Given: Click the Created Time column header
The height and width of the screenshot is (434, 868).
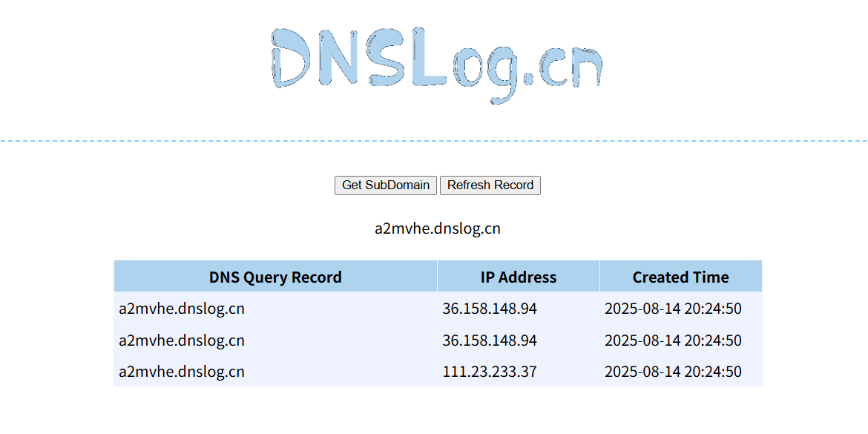Looking at the screenshot, I should click(681, 277).
